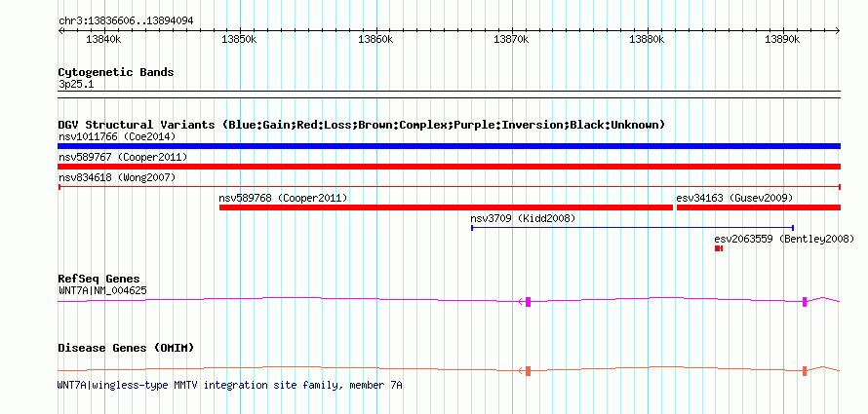Open esv34163 (Gusev2009) label
The width and height of the screenshot is (868, 414).
734,198
